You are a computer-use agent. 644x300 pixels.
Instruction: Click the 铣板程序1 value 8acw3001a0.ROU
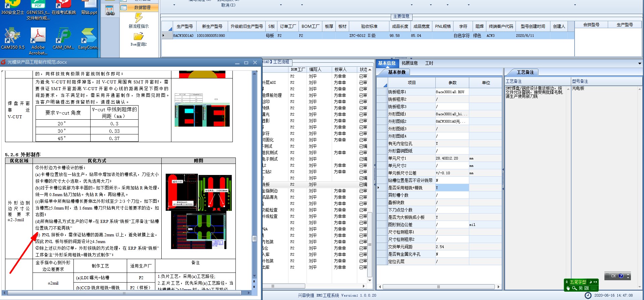coord(452,92)
